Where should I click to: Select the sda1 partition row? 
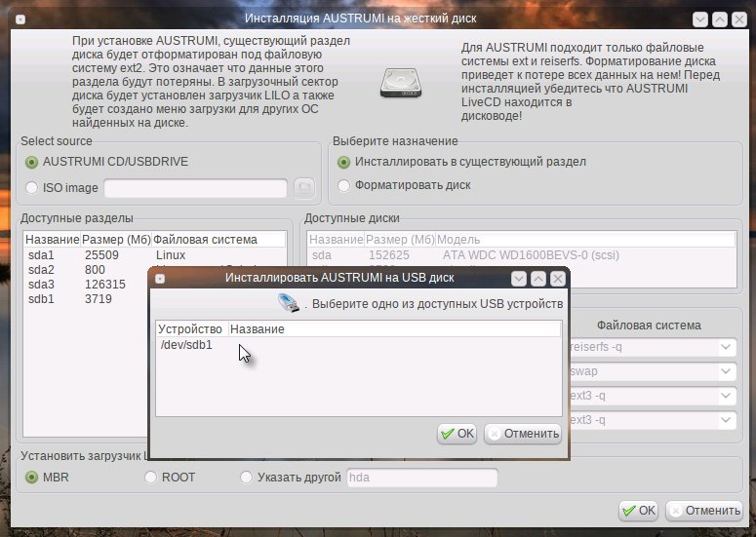pos(155,254)
